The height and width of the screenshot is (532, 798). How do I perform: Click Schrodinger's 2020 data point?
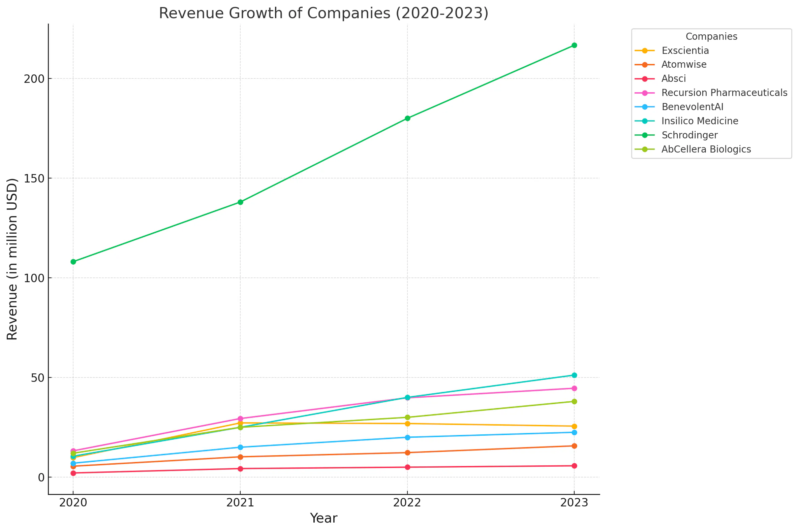73,262
